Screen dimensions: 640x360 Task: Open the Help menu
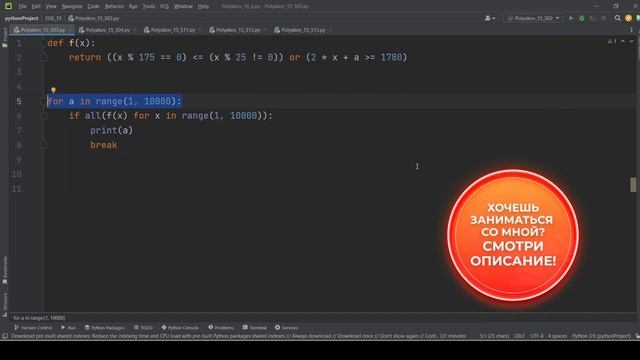coord(203,6)
